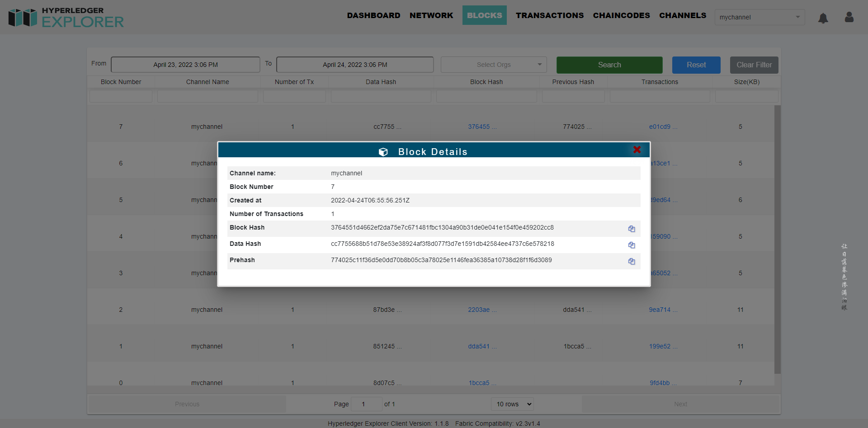Click the Hyperledger Explorer logo
This screenshot has height=428, width=868.
[x=66, y=17]
